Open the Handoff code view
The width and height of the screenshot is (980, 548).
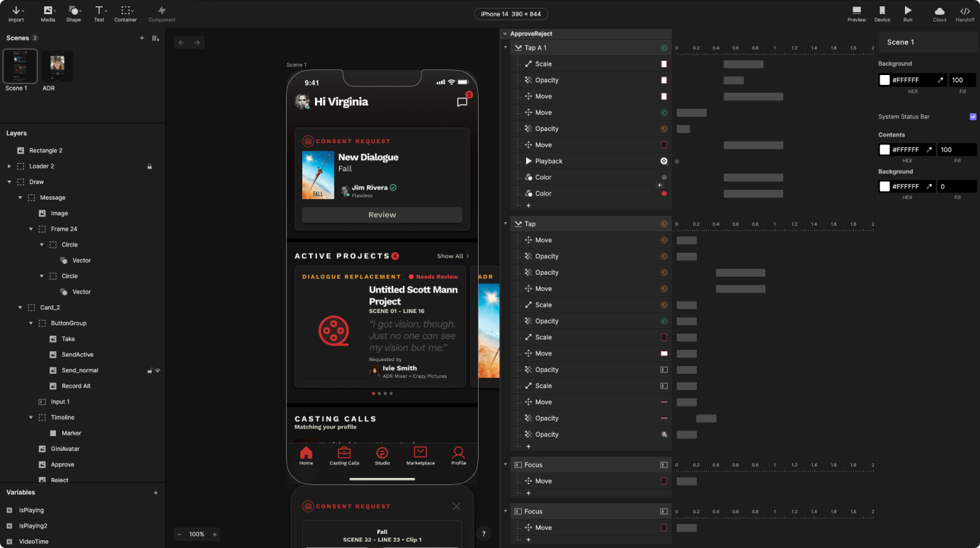[964, 13]
